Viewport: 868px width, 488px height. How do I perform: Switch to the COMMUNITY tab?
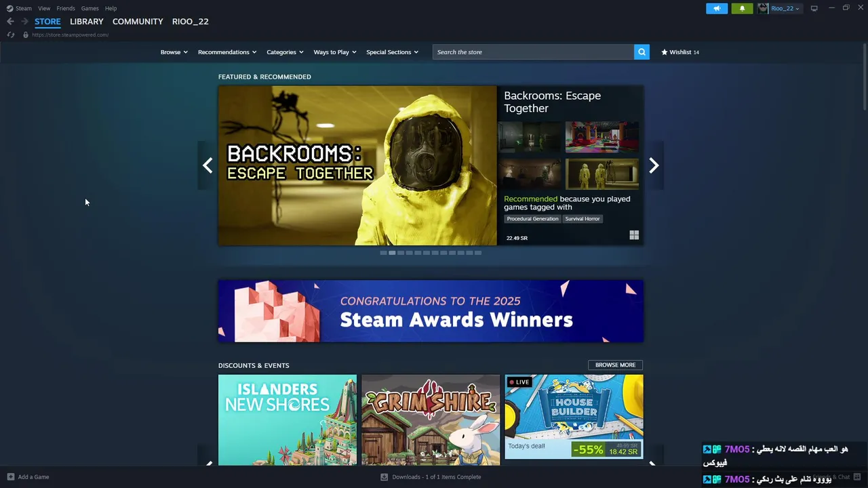point(138,21)
